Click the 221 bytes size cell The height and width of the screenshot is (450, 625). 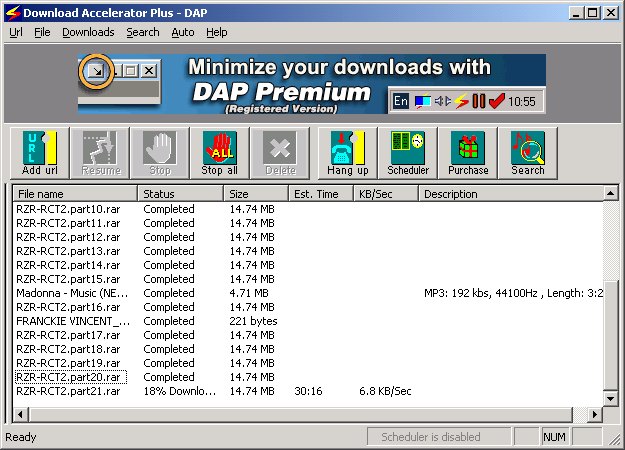coord(253,321)
